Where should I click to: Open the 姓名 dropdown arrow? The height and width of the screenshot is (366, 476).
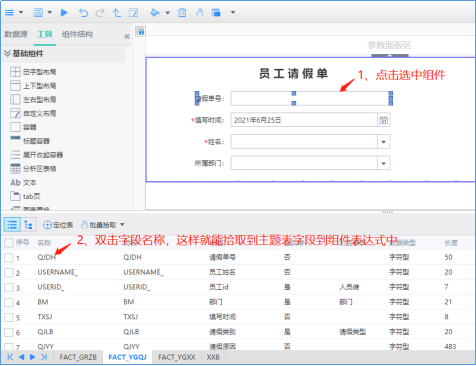pos(384,142)
